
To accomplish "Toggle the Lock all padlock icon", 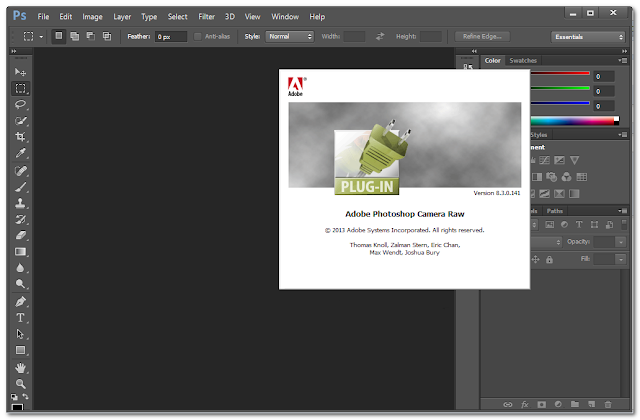I will point(549,260).
